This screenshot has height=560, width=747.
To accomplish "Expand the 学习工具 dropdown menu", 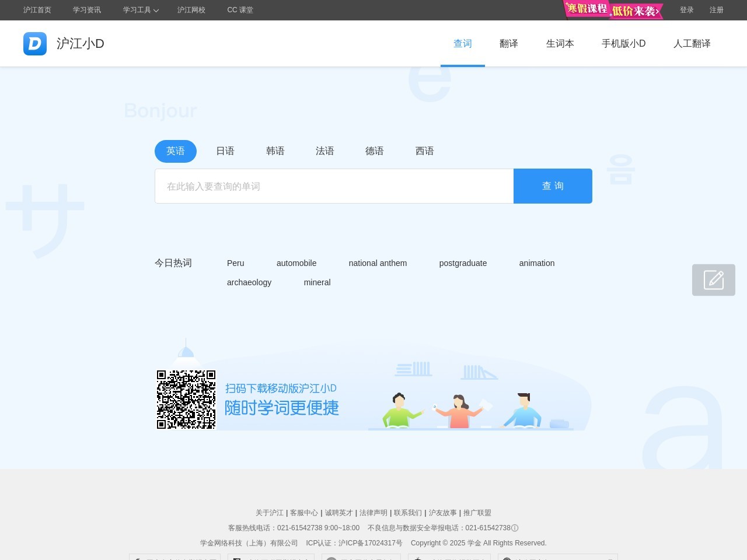I will point(140,10).
